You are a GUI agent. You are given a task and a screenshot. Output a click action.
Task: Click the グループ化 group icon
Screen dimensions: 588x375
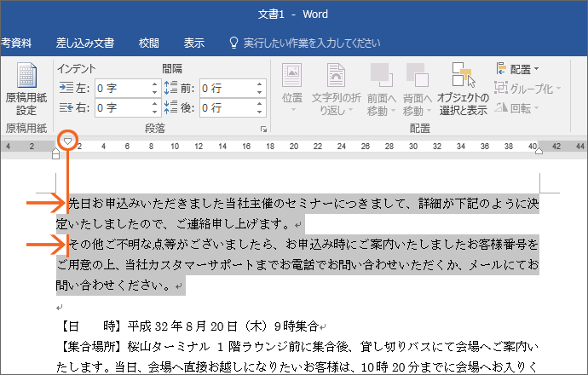pos(501,88)
